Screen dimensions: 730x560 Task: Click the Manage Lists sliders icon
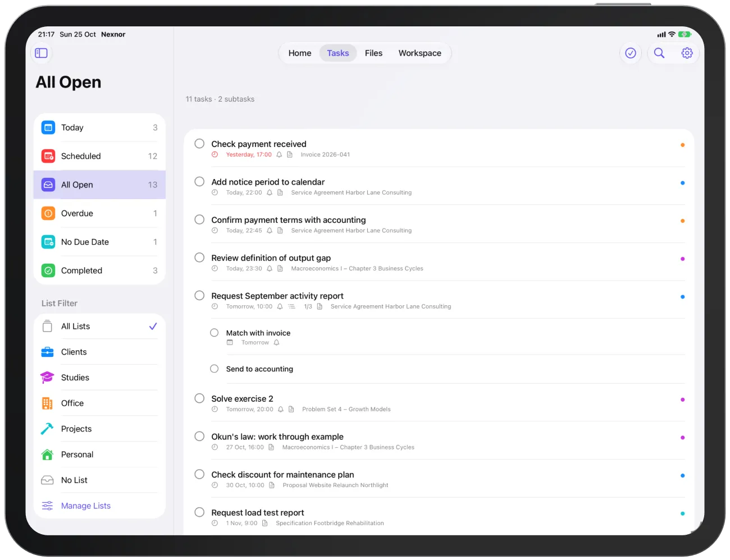coord(48,506)
